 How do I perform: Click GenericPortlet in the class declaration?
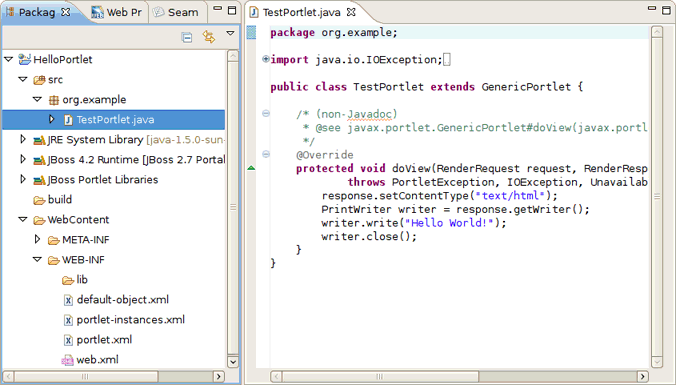(x=526, y=87)
